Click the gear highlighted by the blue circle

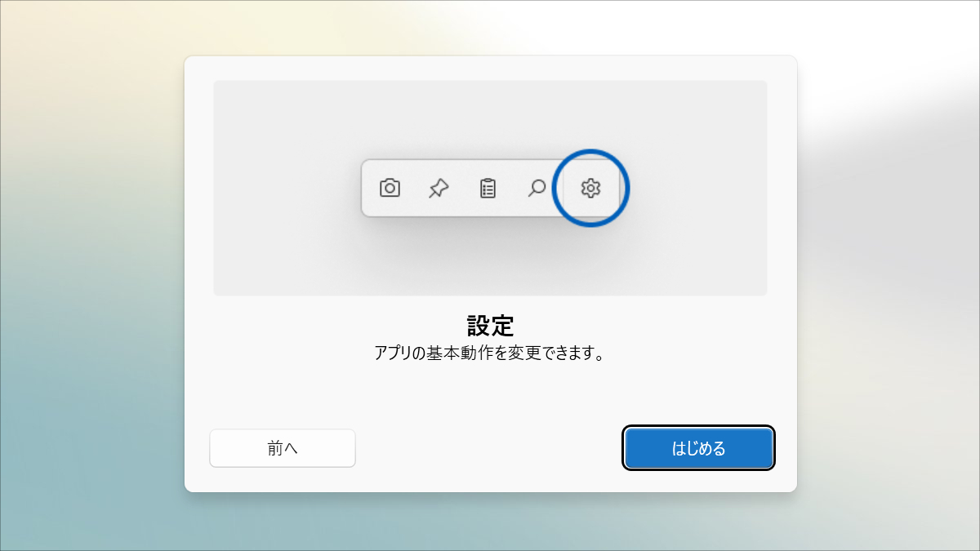(590, 188)
